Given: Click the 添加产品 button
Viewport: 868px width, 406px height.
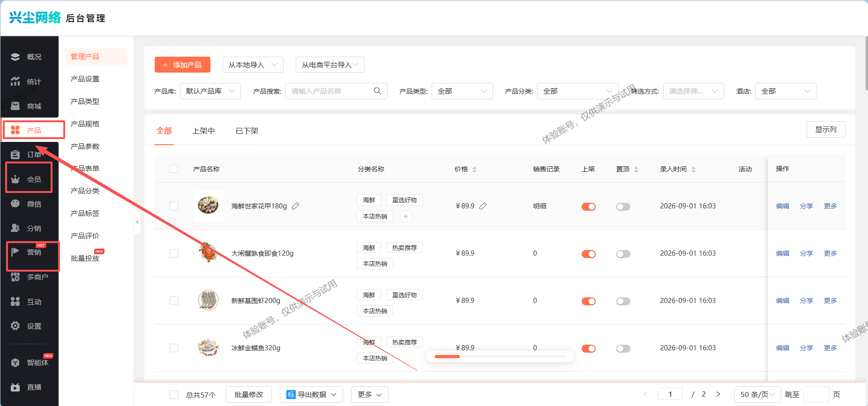Looking at the screenshot, I should coord(182,65).
